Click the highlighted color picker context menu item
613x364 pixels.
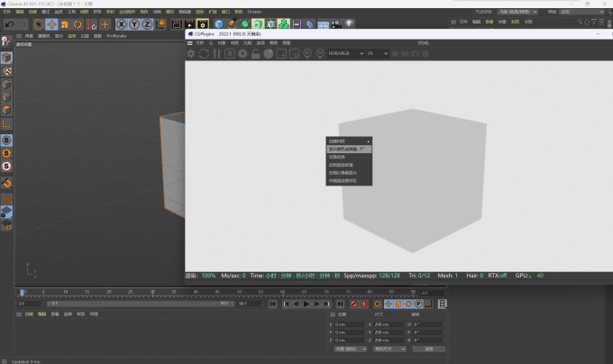[x=349, y=149]
